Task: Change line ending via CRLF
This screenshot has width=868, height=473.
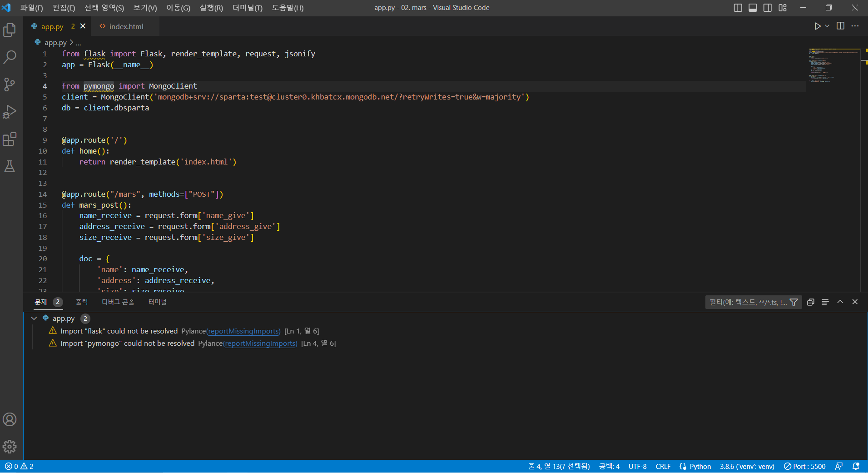Action: pyautogui.click(x=663, y=467)
